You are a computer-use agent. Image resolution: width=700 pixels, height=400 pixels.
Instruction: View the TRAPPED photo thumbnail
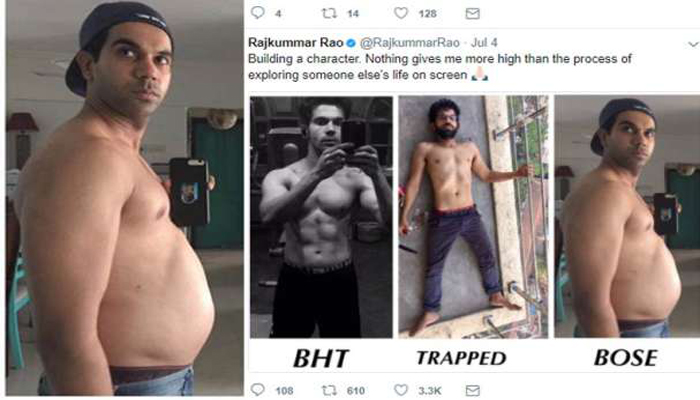(x=473, y=217)
